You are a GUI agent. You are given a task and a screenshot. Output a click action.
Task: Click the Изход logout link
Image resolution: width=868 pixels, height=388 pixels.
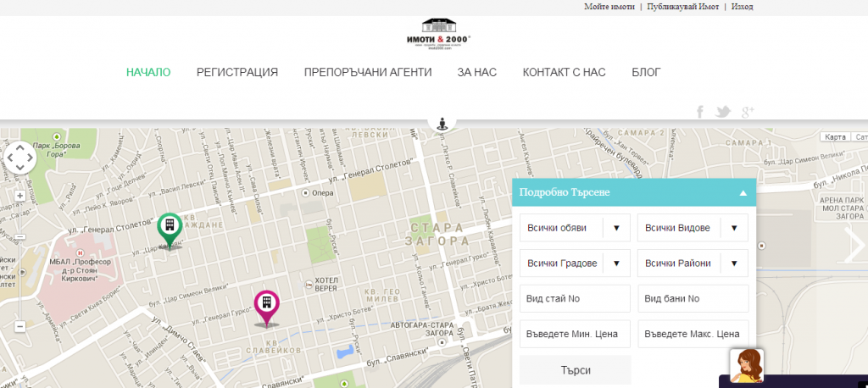(743, 7)
